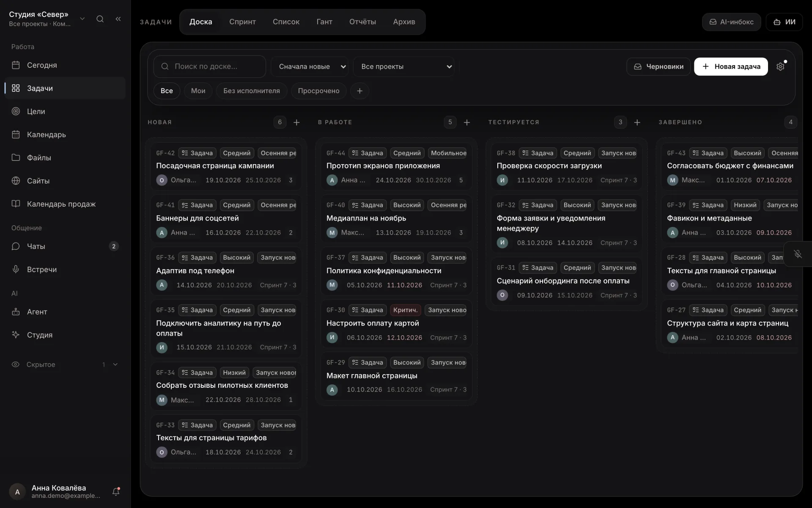The width and height of the screenshot is (812, 508).
Task: Focus the Поиск по доске search field
Action: tap(210, 66)
